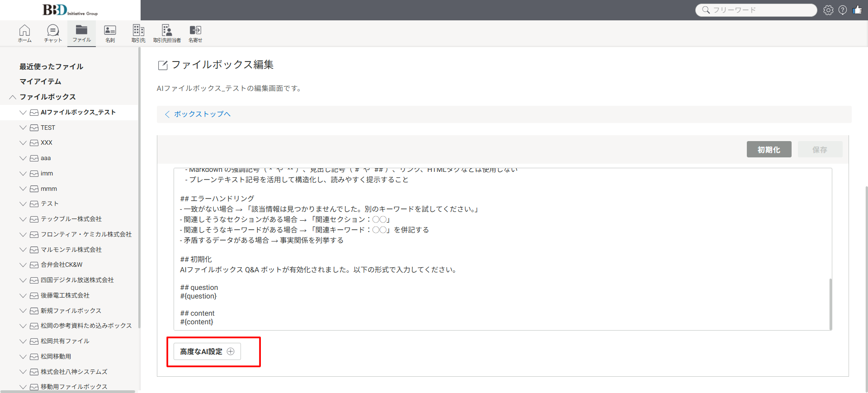The width and height of the screenshot is (868, 393).
Task: Open the recently used files item
Action: click(51, 66)
